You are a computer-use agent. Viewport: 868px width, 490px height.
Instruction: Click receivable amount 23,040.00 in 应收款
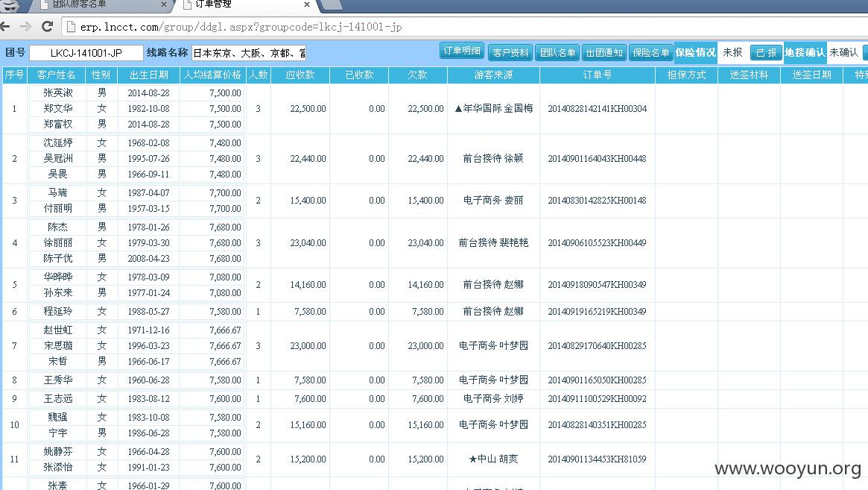tap(308, 243)
